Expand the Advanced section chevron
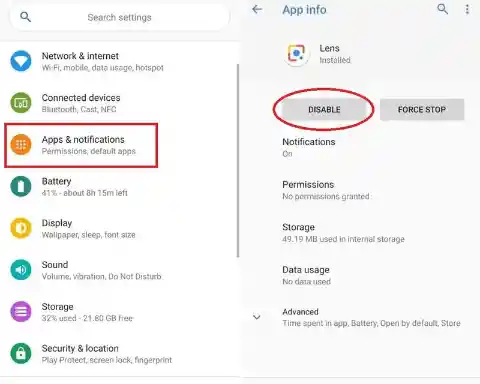The height and width of the screenshot is (384, 480). 257,317
